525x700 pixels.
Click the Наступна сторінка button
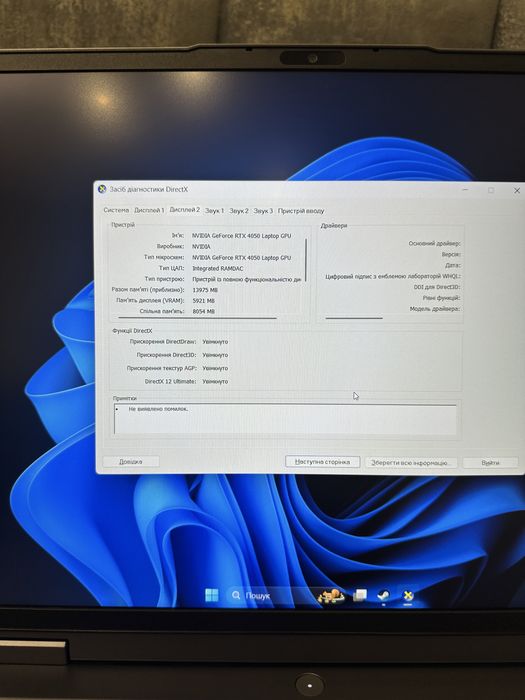point(322,462)
